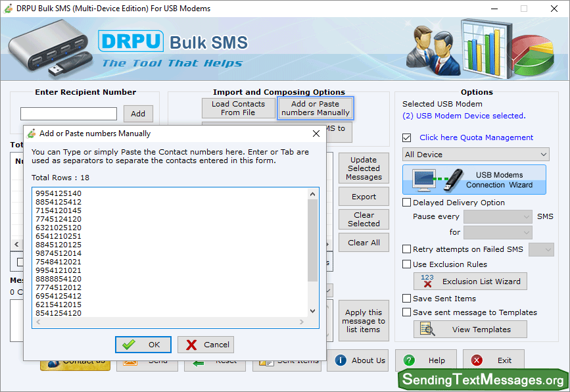Click number 7745124120 in the list
This screenshot has height=392, width=570.
tap(59, 219)
